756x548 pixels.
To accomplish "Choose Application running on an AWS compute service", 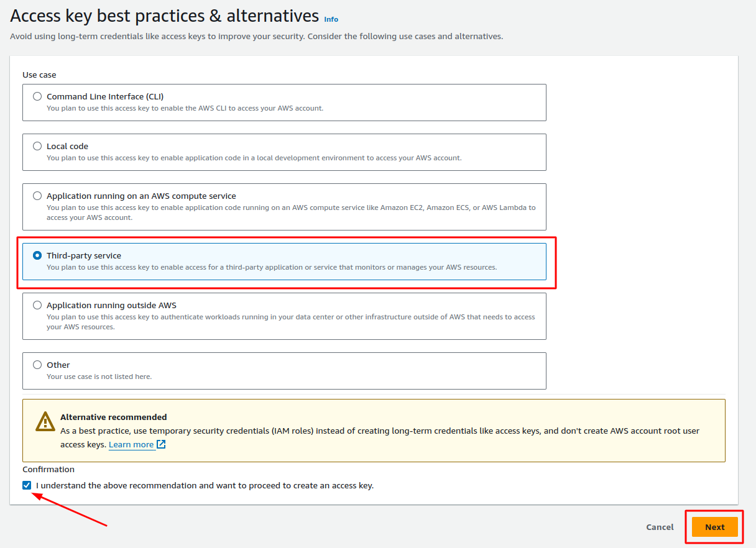I will tap(37, 195).
